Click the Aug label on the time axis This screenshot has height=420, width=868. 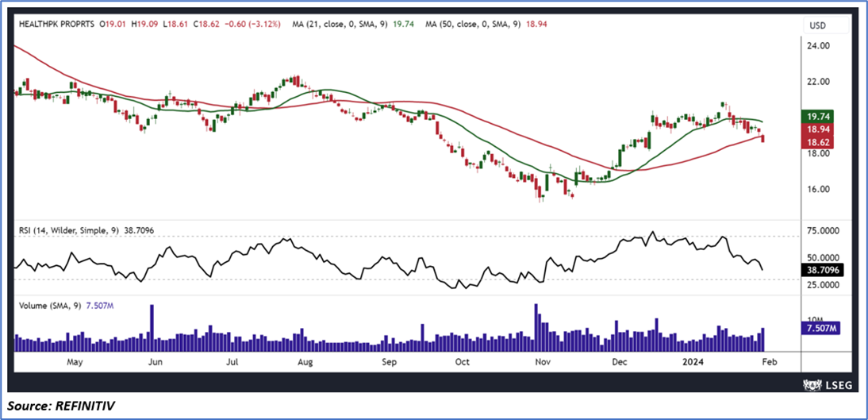tap(305, 362)
